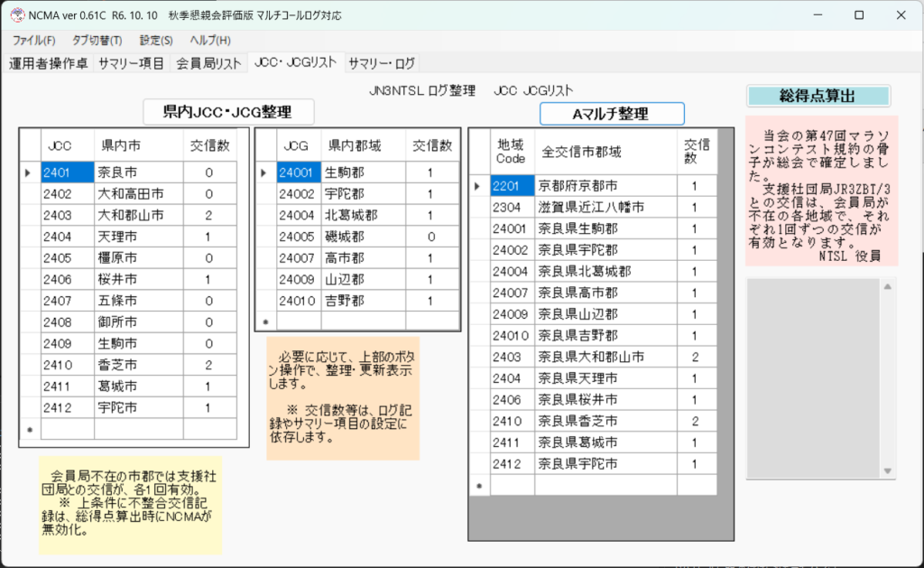Click row selector arrow beside 24001 生駒郡
924x568 pixels.
[266, 172]
